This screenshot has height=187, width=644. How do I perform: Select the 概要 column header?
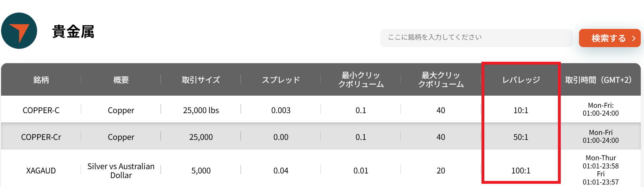click(121, 80)
